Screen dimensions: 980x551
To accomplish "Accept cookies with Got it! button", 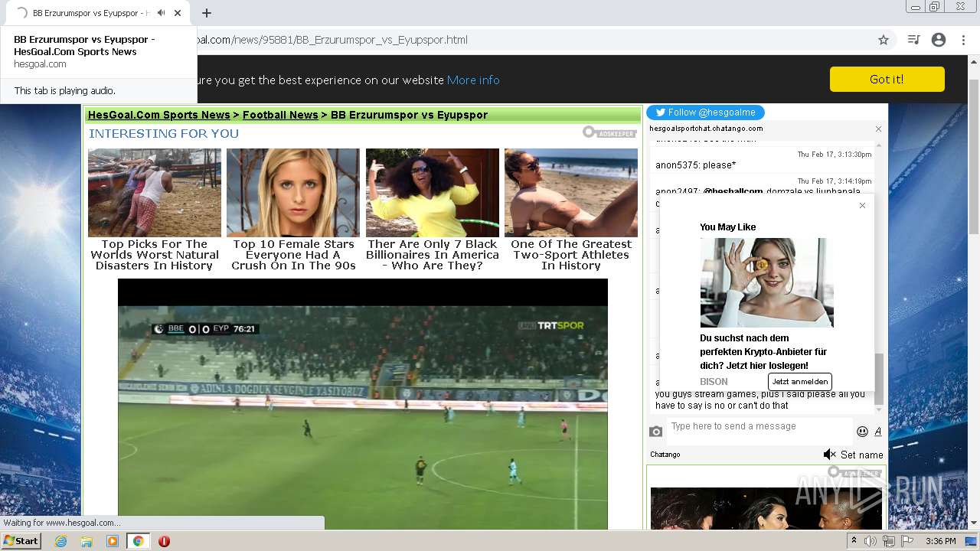I will [887, 79].
